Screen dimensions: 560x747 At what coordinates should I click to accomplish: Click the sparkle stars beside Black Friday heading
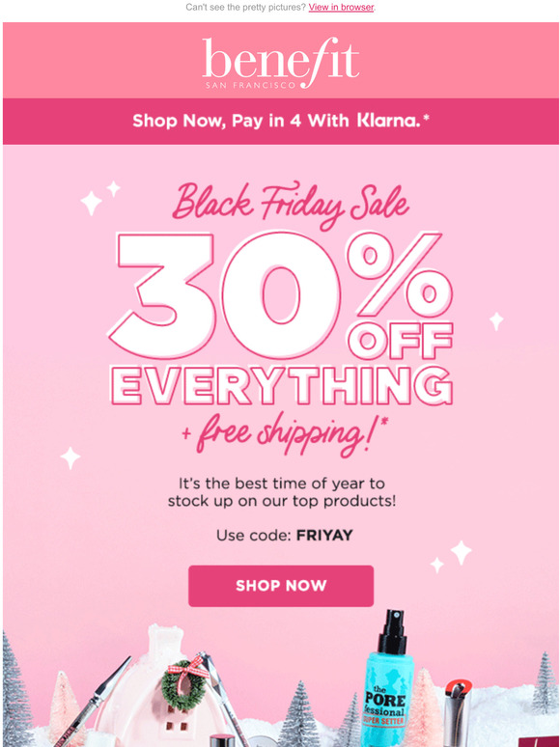tap(99, 198)
